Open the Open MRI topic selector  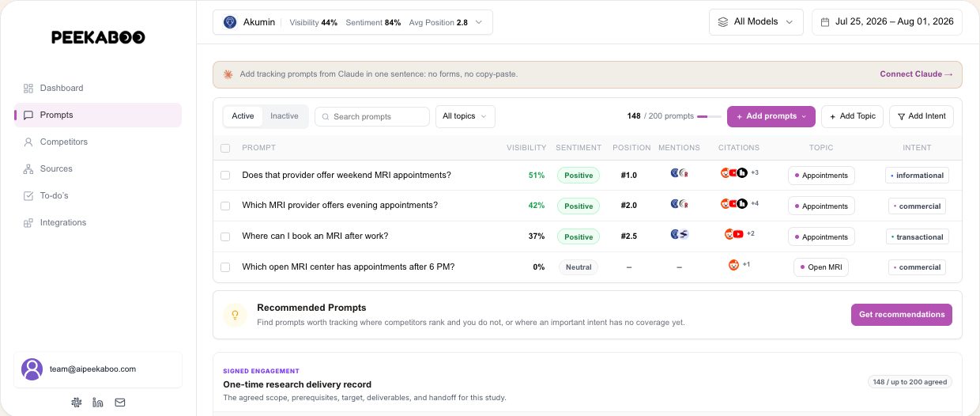tap(821, 267)
